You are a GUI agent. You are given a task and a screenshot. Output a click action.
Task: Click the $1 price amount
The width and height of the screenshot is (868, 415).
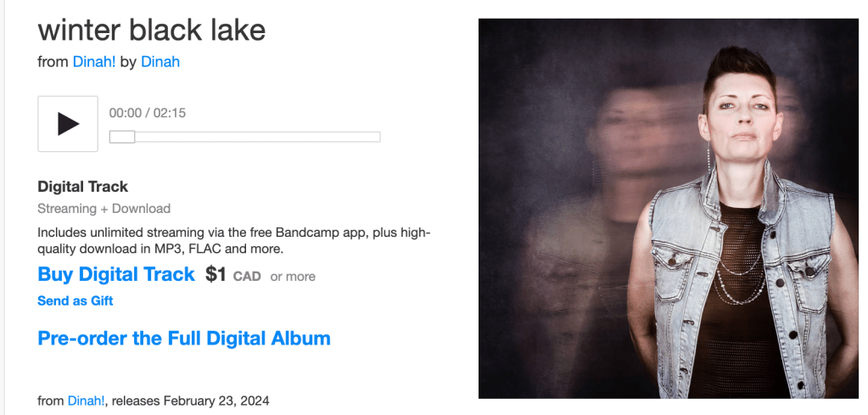pos(216,274)
